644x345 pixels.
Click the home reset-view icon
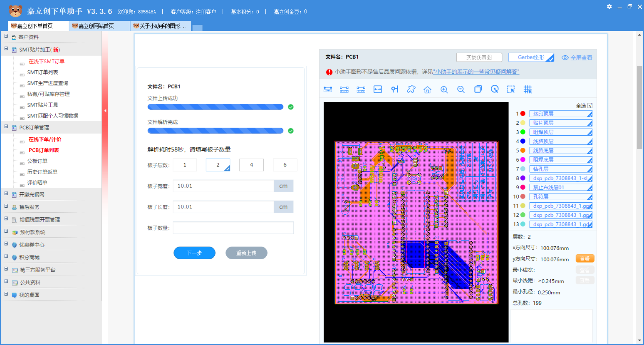(427, 89)
